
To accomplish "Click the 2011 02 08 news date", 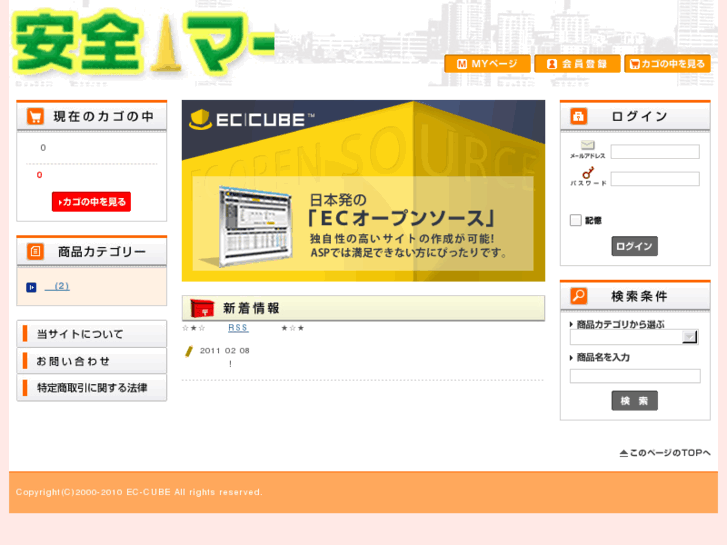I will (224, 351).
